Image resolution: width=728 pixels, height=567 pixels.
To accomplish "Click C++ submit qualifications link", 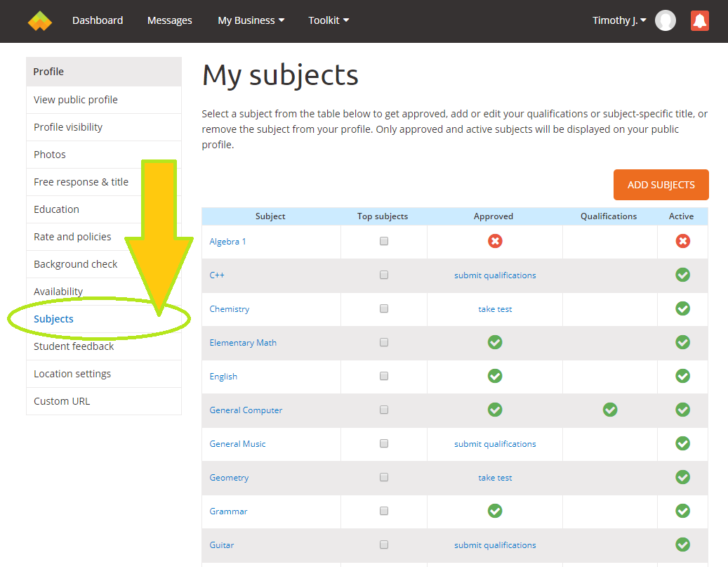I will (495, 275).
